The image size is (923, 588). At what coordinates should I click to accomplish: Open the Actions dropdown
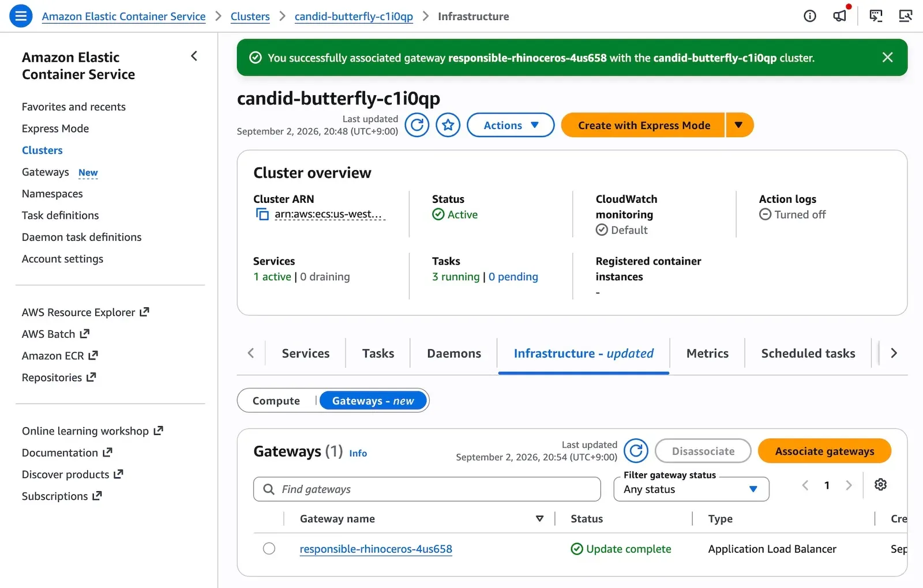tap(511, 125)
